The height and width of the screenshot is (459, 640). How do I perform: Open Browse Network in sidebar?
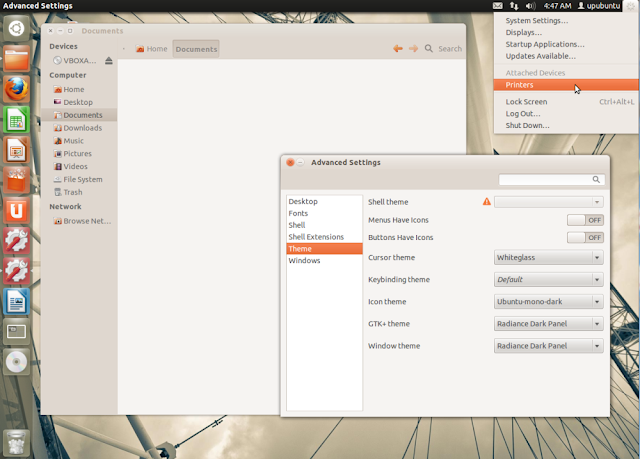click(x=79, y=221)
